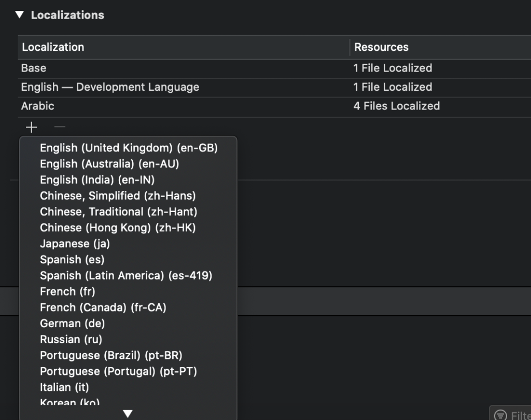Collapse the Localizations section disclosure triangle

20,15
